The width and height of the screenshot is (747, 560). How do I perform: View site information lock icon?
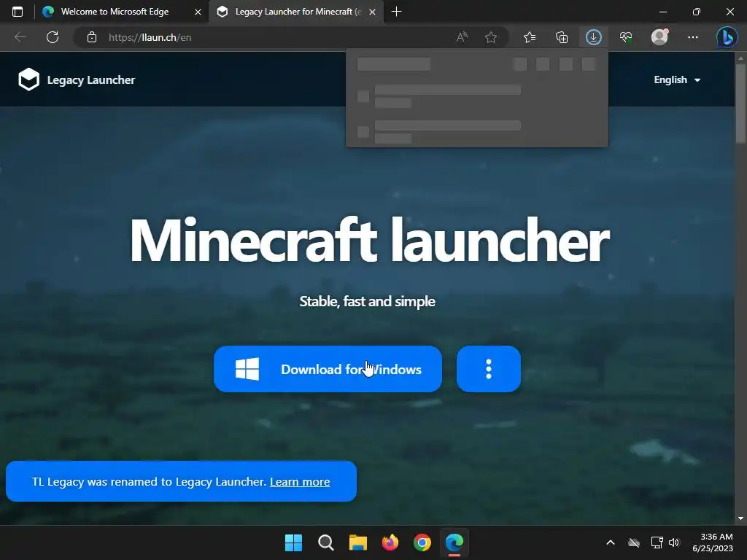(92, 37)
